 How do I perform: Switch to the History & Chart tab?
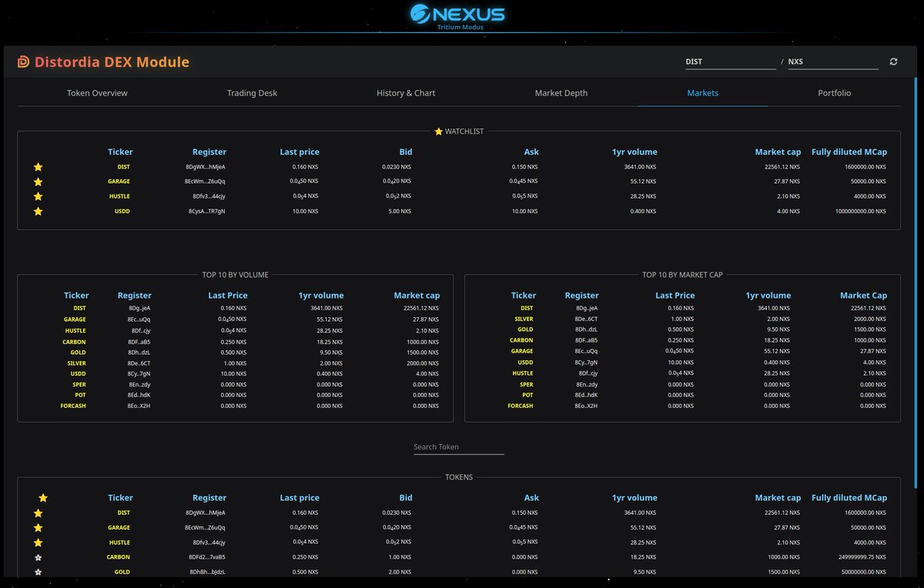tap(406, 93)
